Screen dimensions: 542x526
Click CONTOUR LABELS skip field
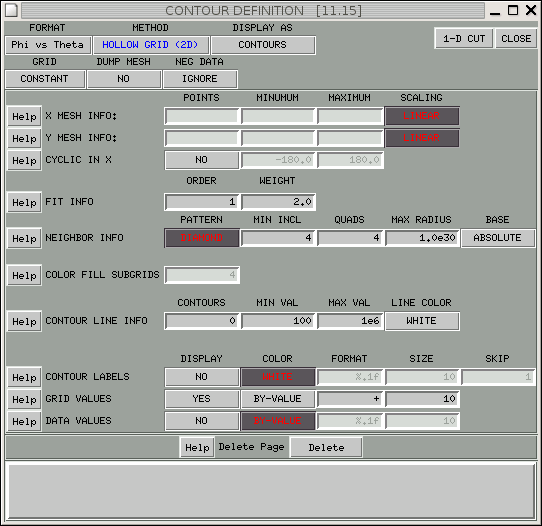tap(498, 377)
